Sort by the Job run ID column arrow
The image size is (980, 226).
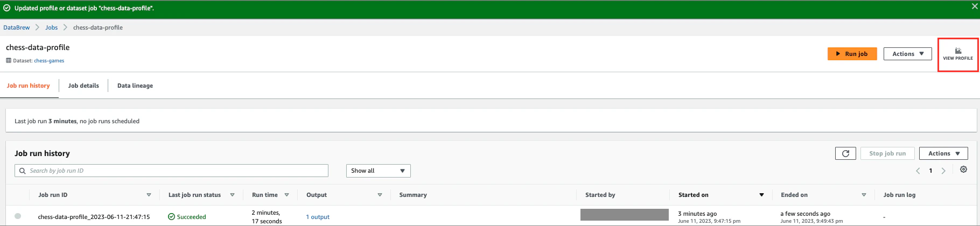pyautogui.click(x=149, y=195)
